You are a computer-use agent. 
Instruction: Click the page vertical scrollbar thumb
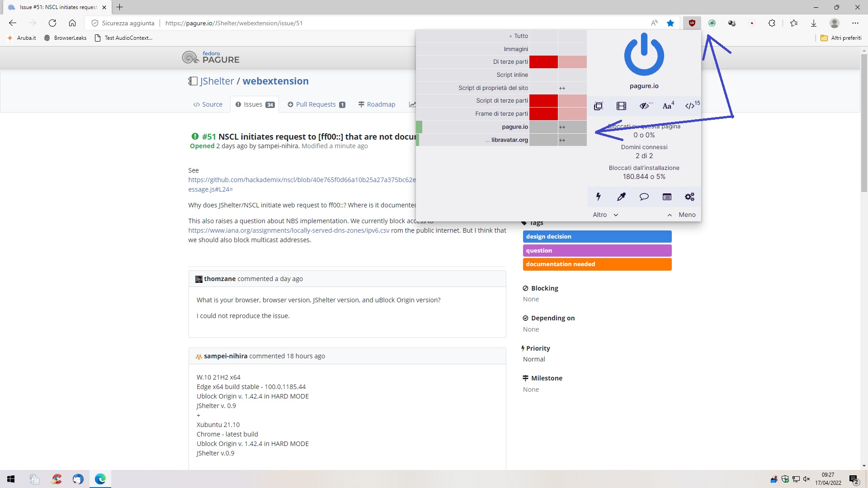point(864,122)
